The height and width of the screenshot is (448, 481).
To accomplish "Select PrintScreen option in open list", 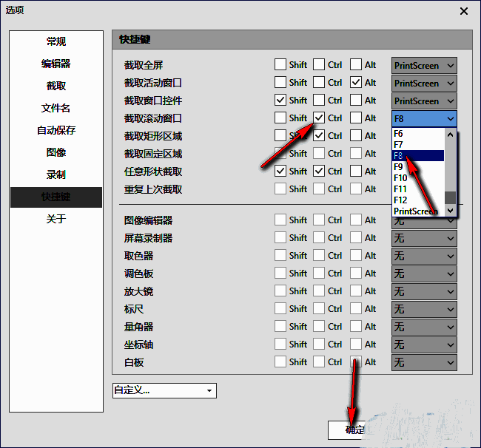I will [x=418, y=211].
